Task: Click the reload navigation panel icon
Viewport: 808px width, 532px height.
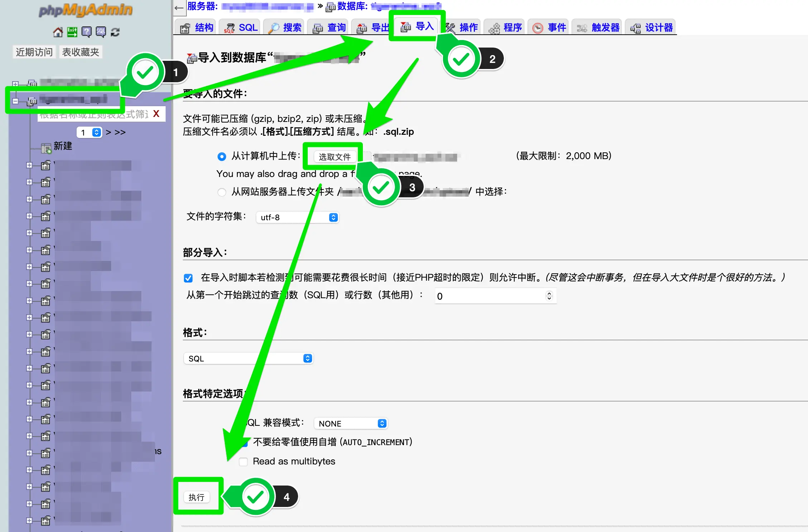Action: 115,32
